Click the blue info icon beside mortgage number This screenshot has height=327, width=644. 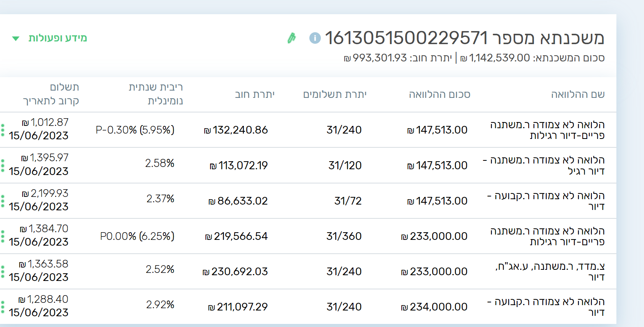point(315,38)
